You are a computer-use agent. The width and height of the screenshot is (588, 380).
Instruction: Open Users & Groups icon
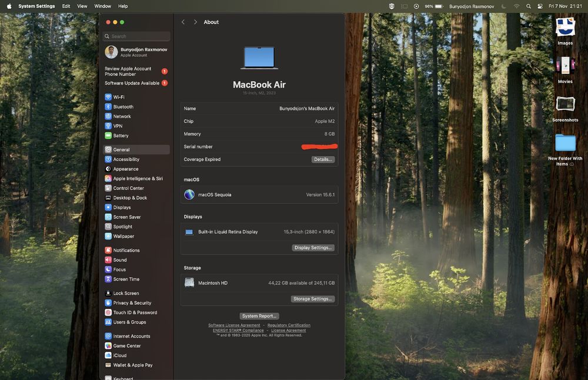tap(108, 322)
